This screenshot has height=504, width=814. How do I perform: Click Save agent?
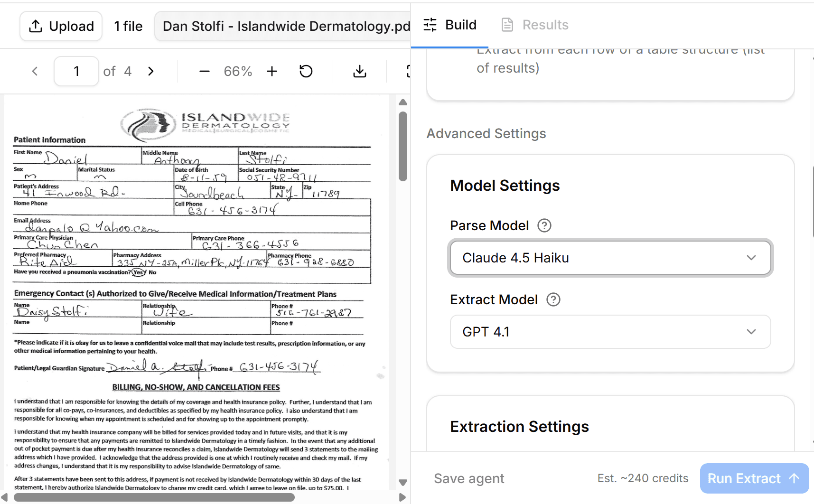pyautogui.click(x=468, y=478)
